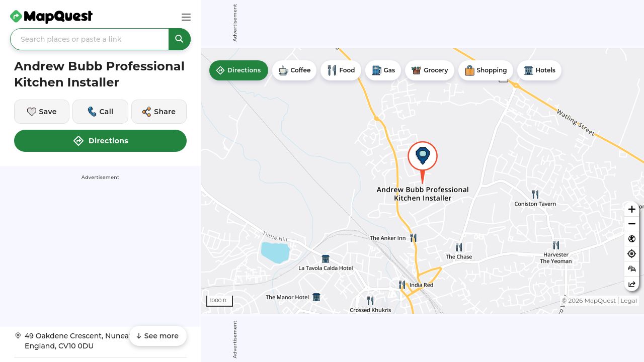644x362 pixels.
Task: Click the green search magnifier button
Action: pyautogui.click(x=179, y=39)
